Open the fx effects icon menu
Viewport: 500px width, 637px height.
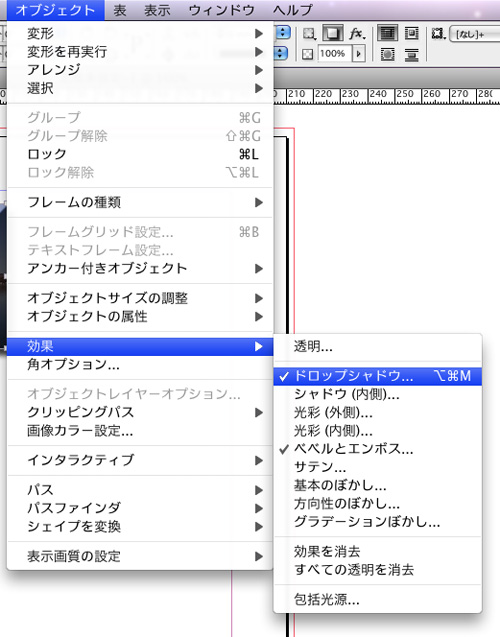tap(357, 33)
